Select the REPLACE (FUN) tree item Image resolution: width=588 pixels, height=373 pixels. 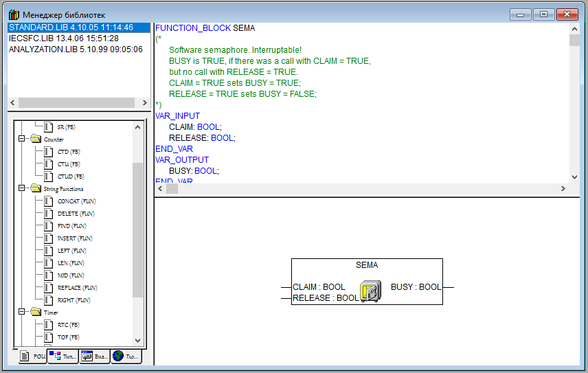coord(77,288)
